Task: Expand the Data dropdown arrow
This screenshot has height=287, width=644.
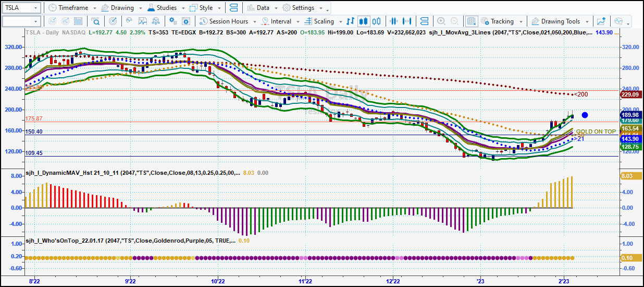Action: click(x=275, y=8)
